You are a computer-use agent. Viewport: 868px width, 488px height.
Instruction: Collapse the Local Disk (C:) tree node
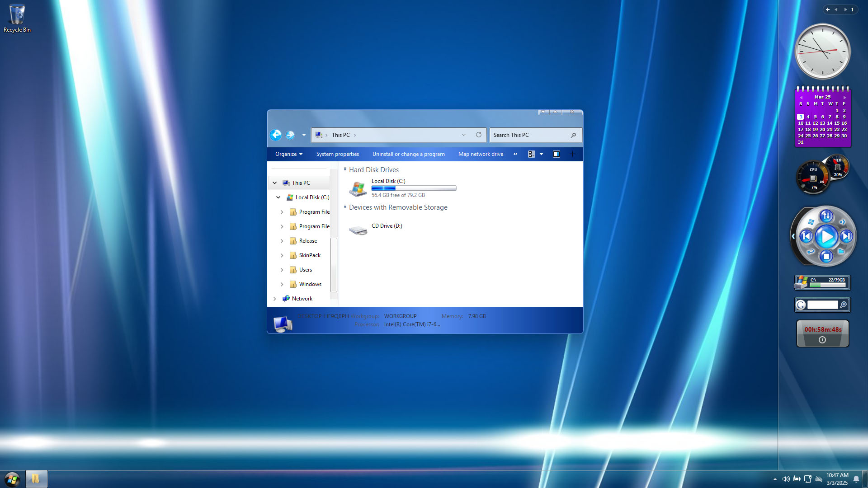pos(278,197)
